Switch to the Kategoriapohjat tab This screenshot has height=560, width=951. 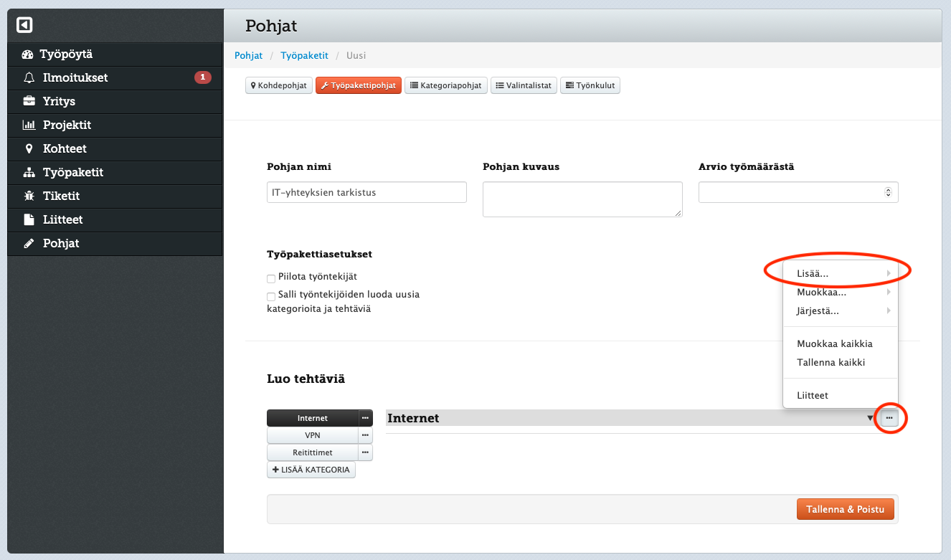coord(446,85)
